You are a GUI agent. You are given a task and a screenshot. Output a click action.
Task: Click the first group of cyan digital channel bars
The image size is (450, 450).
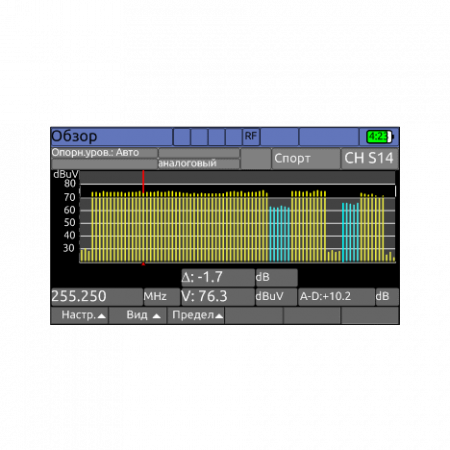pos(279,234)
